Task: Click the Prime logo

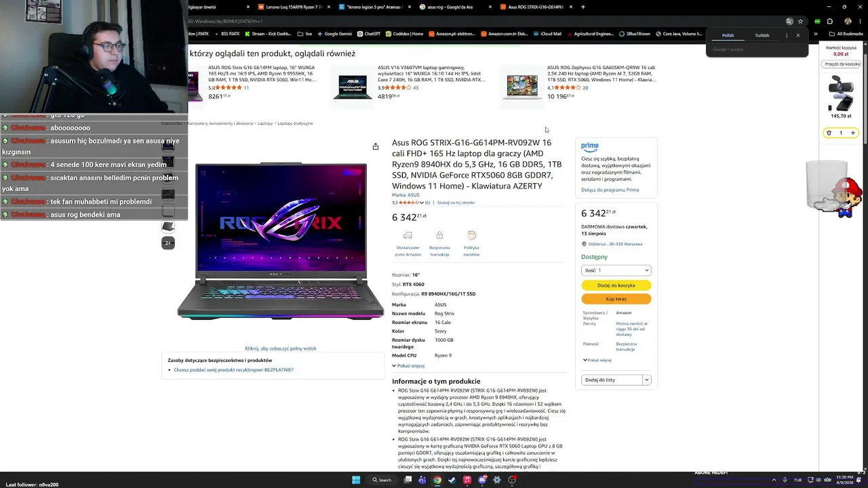Action: (590, 146)
